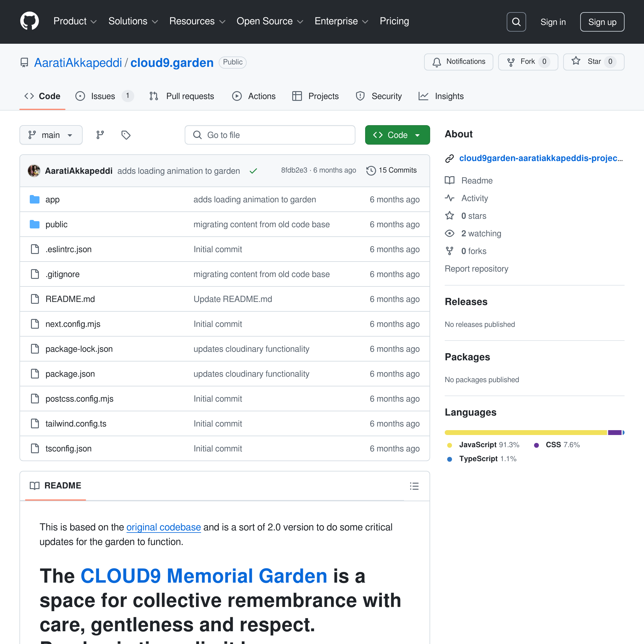Click the JavaScript yellow language bar segment
Viewport: 644px width, 644px height.
(526, 432)
